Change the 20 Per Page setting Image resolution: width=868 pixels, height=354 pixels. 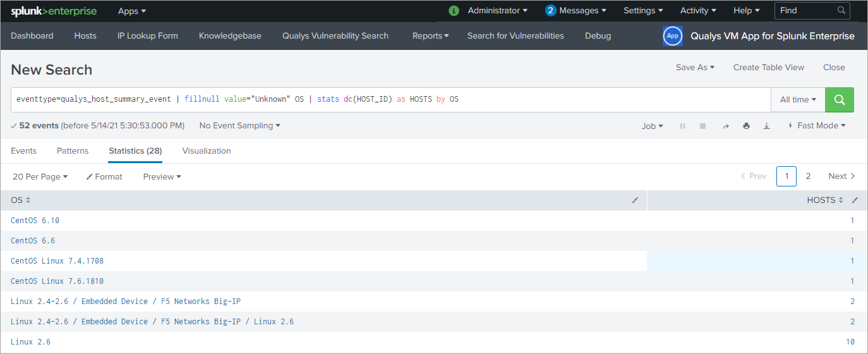(x=40, y=177)
